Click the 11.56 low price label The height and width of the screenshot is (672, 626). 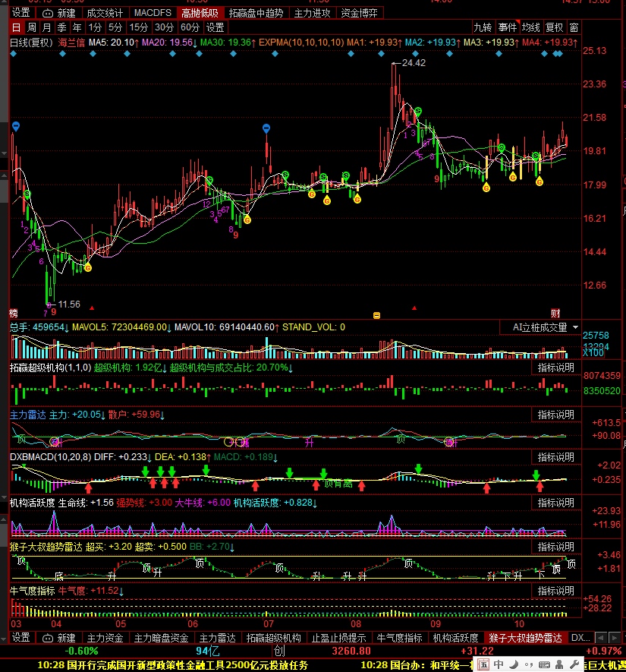click(69, 304)
